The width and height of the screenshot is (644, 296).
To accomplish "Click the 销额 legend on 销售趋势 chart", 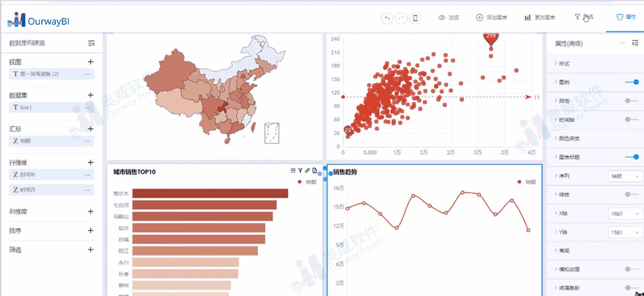I will 526,182.
